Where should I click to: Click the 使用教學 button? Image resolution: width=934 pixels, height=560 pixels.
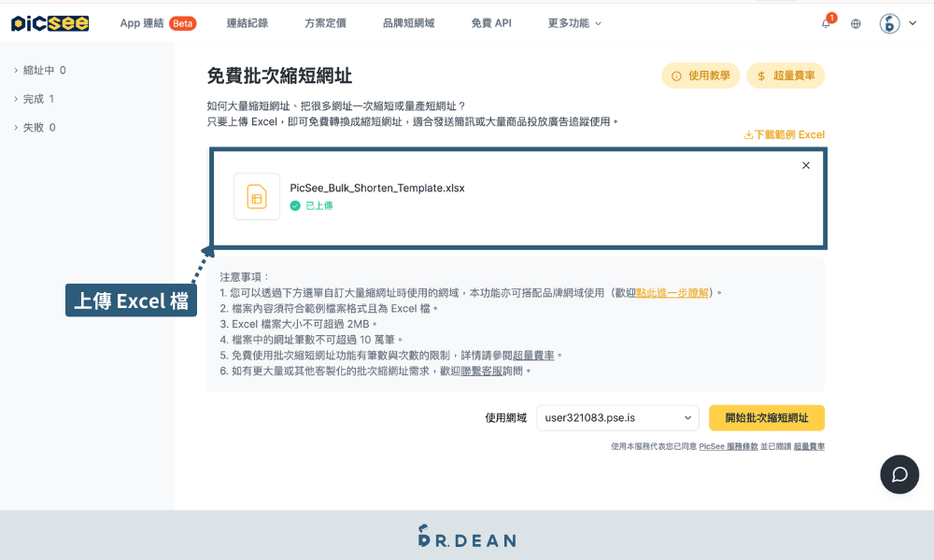point(700,76)
